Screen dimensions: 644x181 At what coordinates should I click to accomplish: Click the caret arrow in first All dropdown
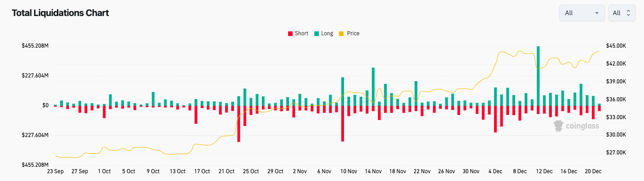click(597, 13)
